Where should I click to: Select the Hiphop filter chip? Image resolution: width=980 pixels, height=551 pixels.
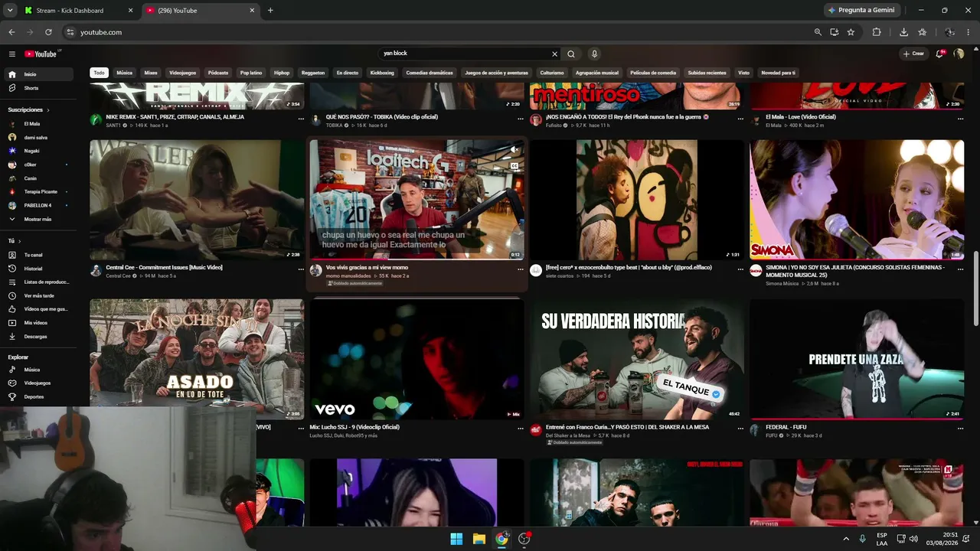[282, 73]
